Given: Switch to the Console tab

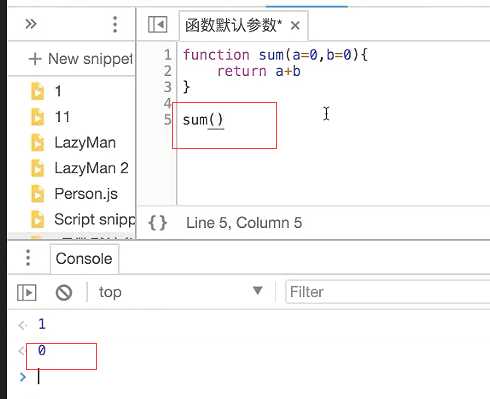Looking at the screenshot, I should tap(84, 259).
